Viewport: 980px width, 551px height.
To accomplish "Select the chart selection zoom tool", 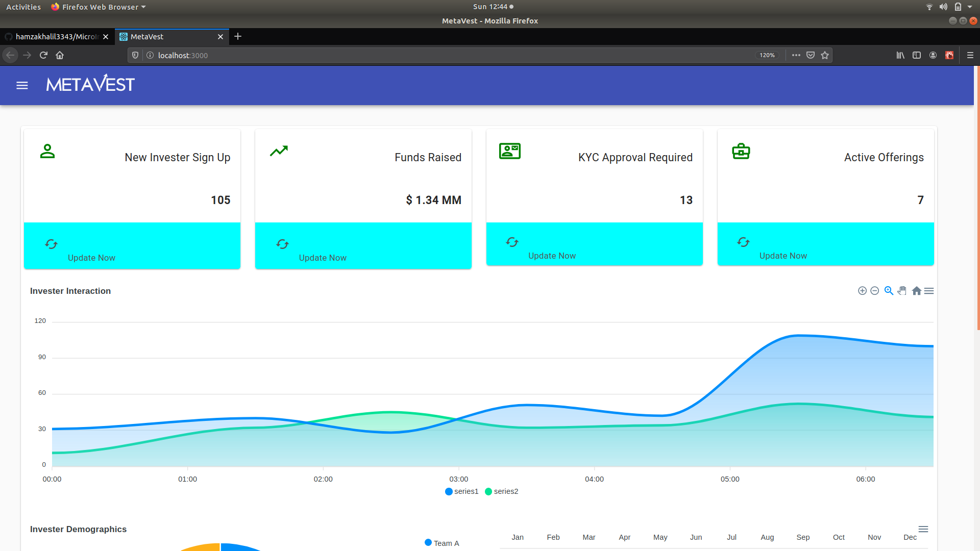I will [x=889, y=291].
